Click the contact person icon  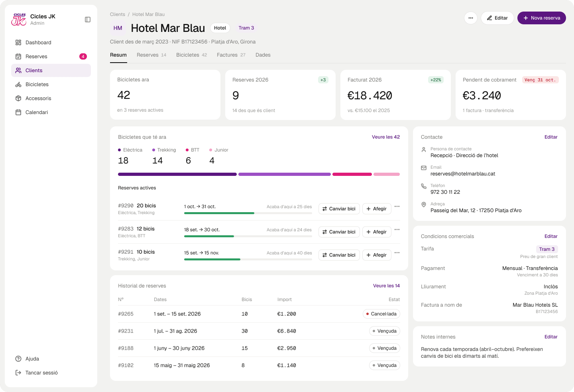424,150
